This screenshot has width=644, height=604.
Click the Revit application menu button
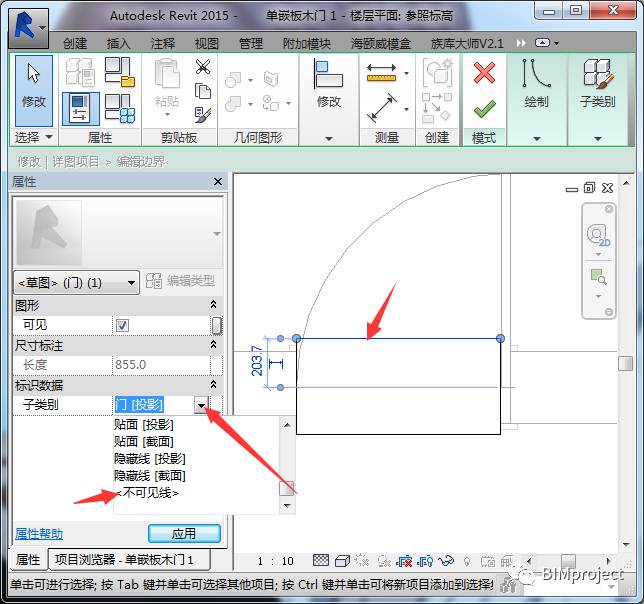pos(28,28)
